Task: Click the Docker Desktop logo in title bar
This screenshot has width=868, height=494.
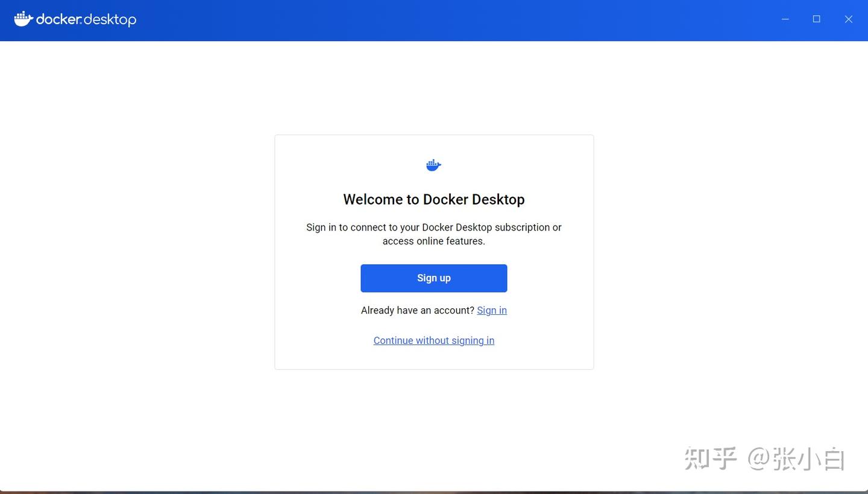Action: [75, 19]
